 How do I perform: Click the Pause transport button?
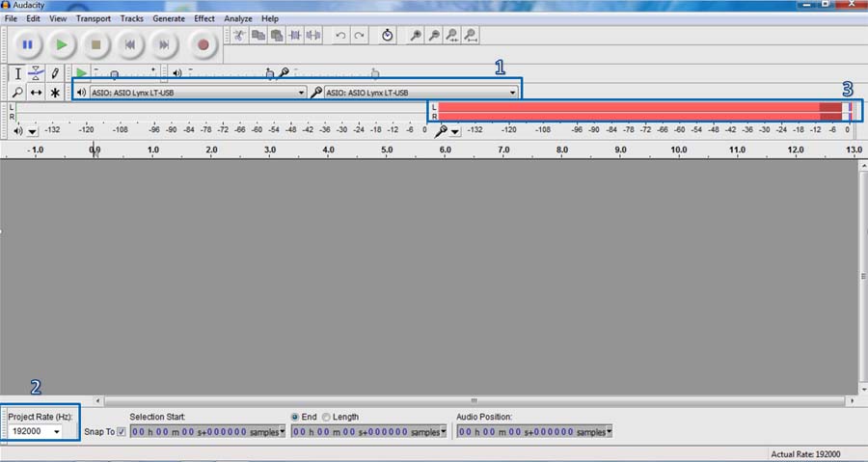pos(27,44)
